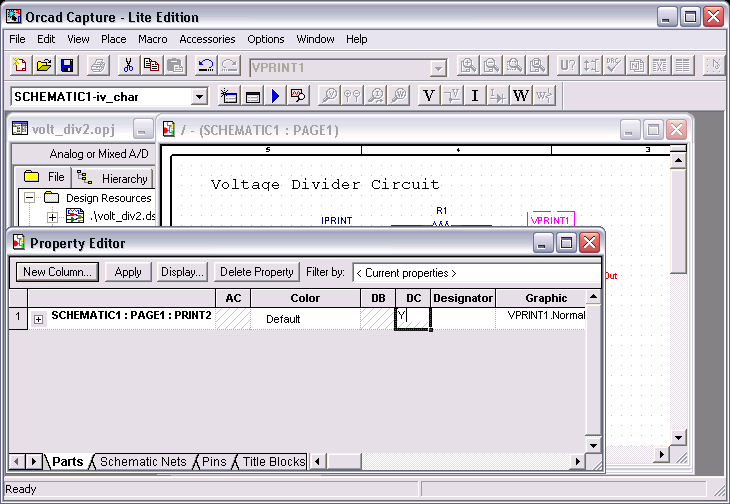Image resolution: width=730 pixels, height=504 pixels.
Task: Open a file with the folder icon
Action: (44, 66)
